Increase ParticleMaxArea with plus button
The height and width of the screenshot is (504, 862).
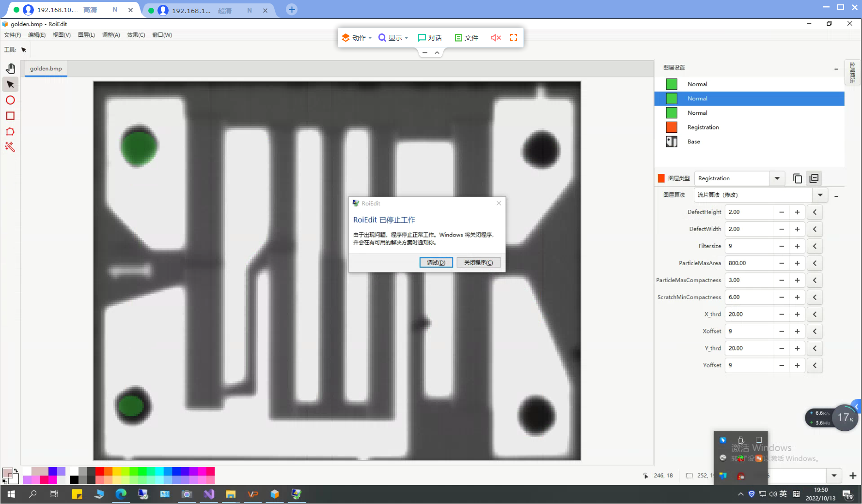coord(797,263)
